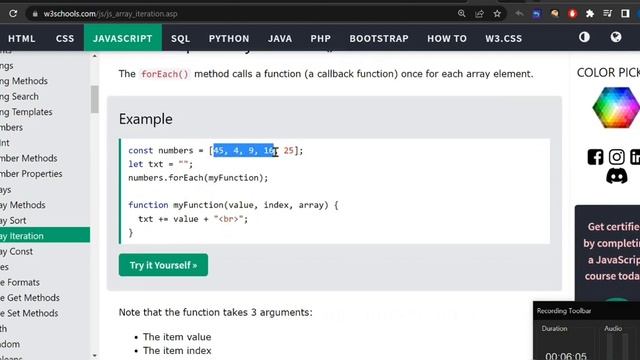
Task: Click the 'The item value' bullet
Action: 177,337
